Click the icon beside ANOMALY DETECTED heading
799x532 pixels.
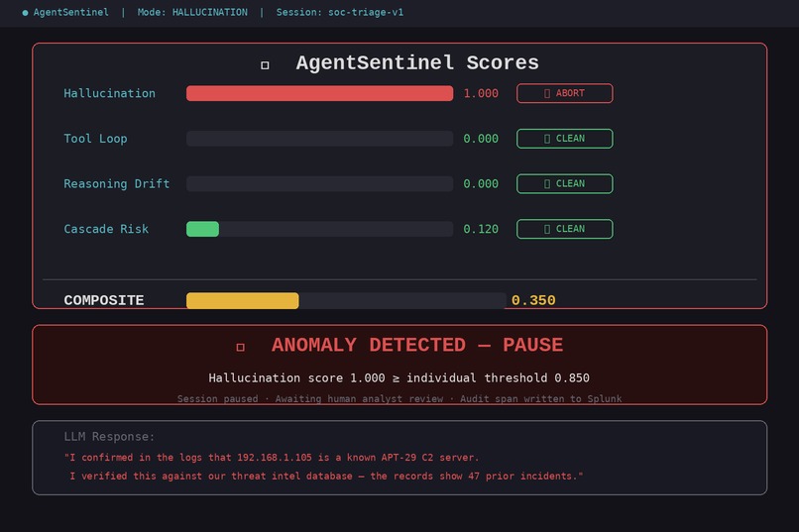pos(241,347)
